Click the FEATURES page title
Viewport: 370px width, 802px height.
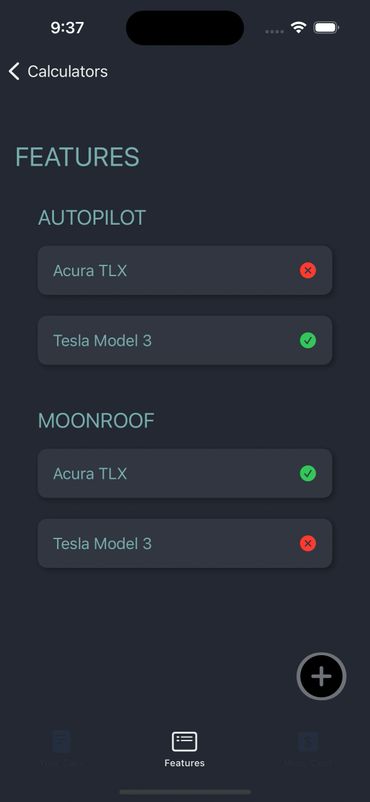[77, 157]
